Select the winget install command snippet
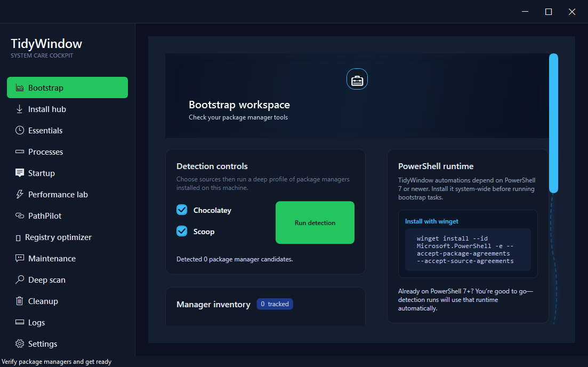Viewport: 588px width, 367px height. 468,249
